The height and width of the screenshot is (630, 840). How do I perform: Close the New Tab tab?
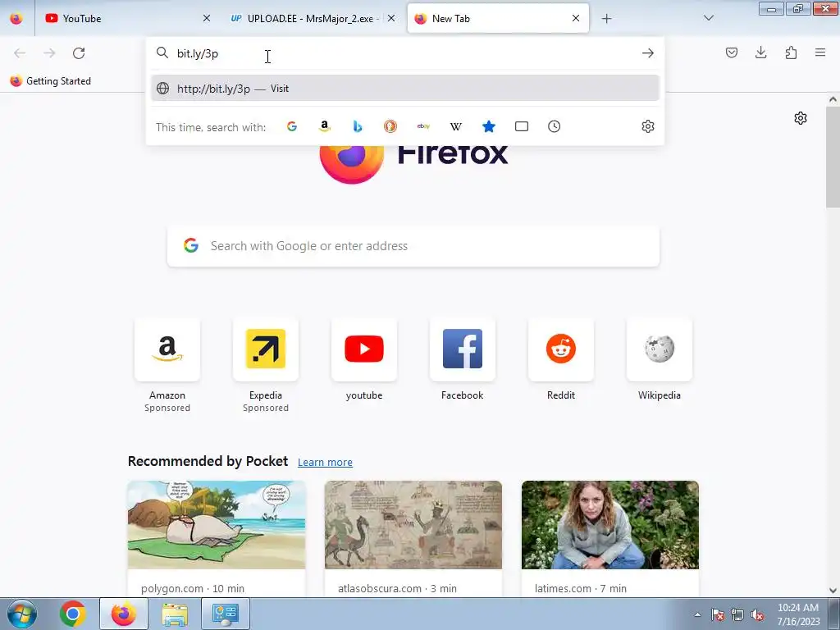(x=575, y=18)
